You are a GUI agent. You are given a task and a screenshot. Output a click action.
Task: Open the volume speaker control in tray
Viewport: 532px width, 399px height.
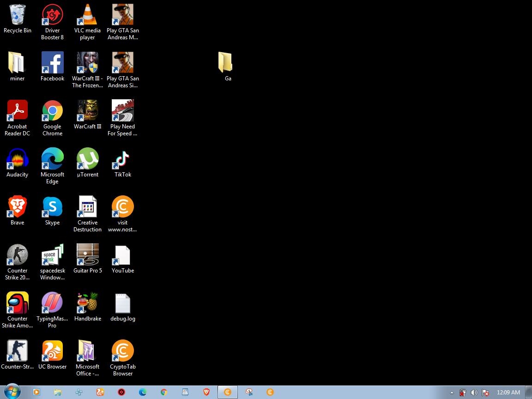(474, 393)
